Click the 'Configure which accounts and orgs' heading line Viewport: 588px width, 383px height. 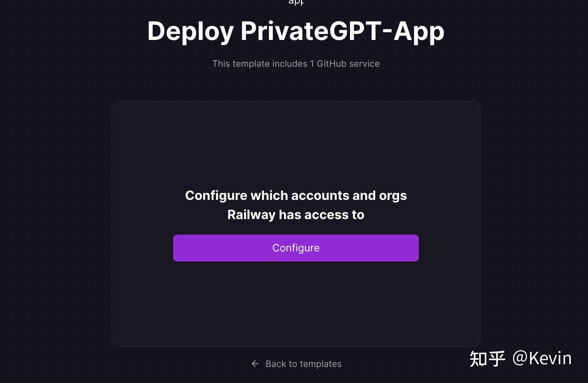[296, 195]
